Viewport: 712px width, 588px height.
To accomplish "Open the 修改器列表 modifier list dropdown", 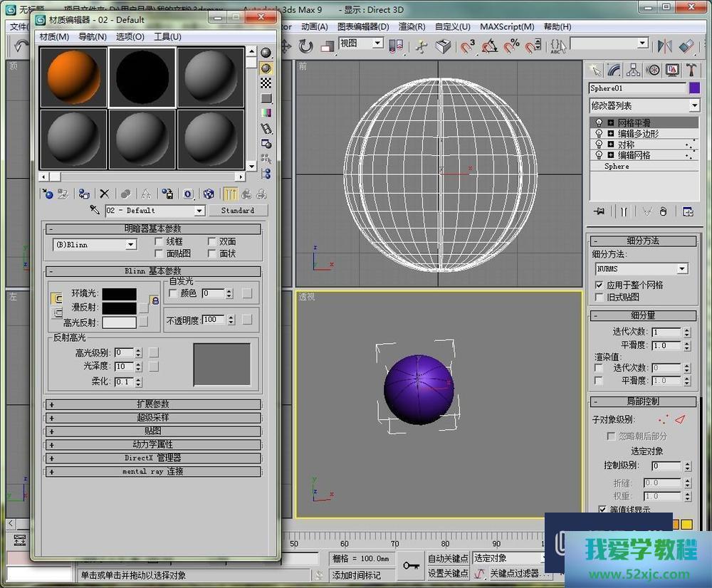I will coord(694,105).
